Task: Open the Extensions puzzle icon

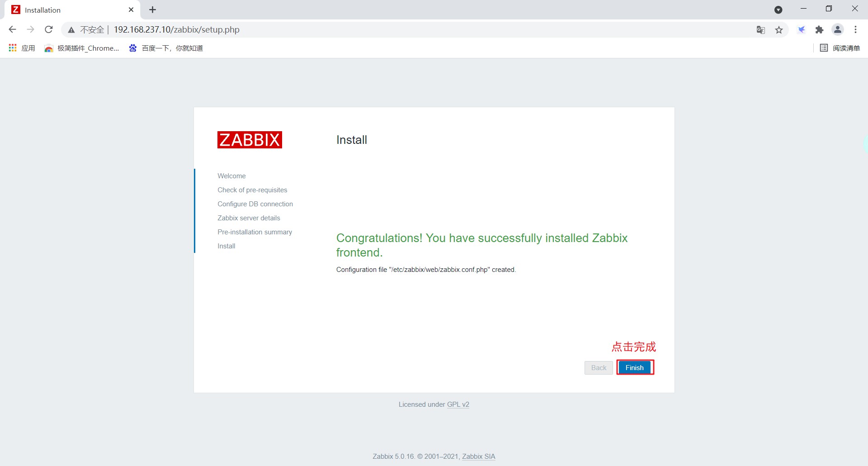Action: point(819,30)
